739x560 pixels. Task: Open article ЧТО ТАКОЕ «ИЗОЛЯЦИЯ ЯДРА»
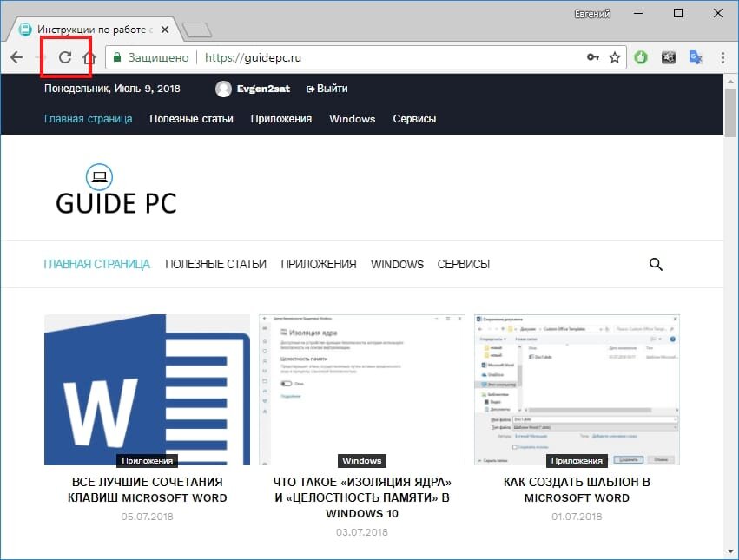362,497
